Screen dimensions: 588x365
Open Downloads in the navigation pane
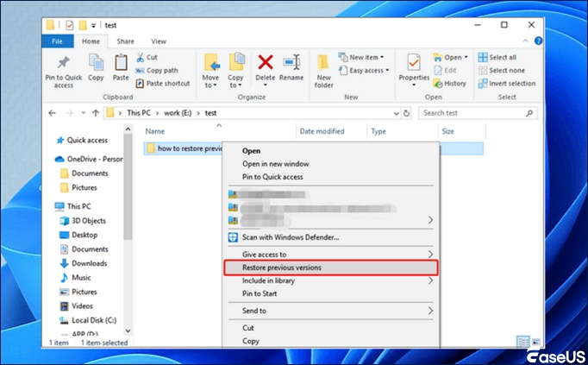tap(89, 263)
